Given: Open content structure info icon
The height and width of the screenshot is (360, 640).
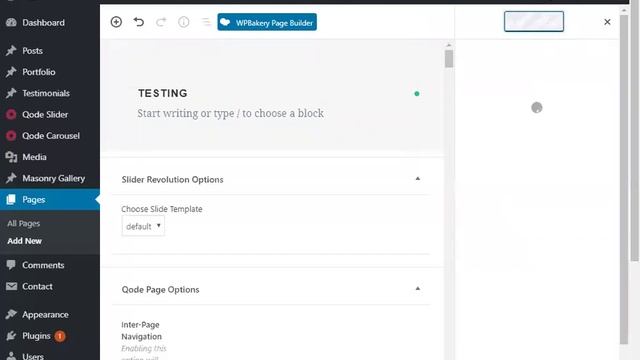Looking at the screenshot, I should coord(184,22).
